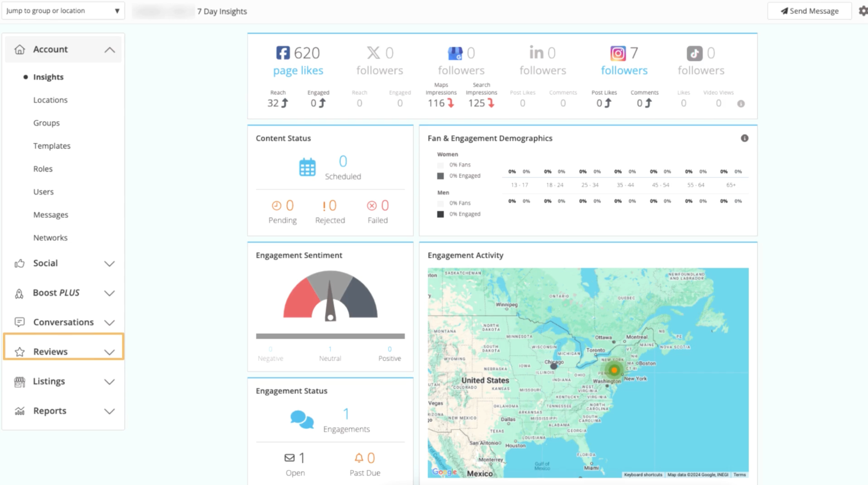Click the Positive sentiment label
The width and height of the screenshot is (868, 485).
click(x=390, y=358)
